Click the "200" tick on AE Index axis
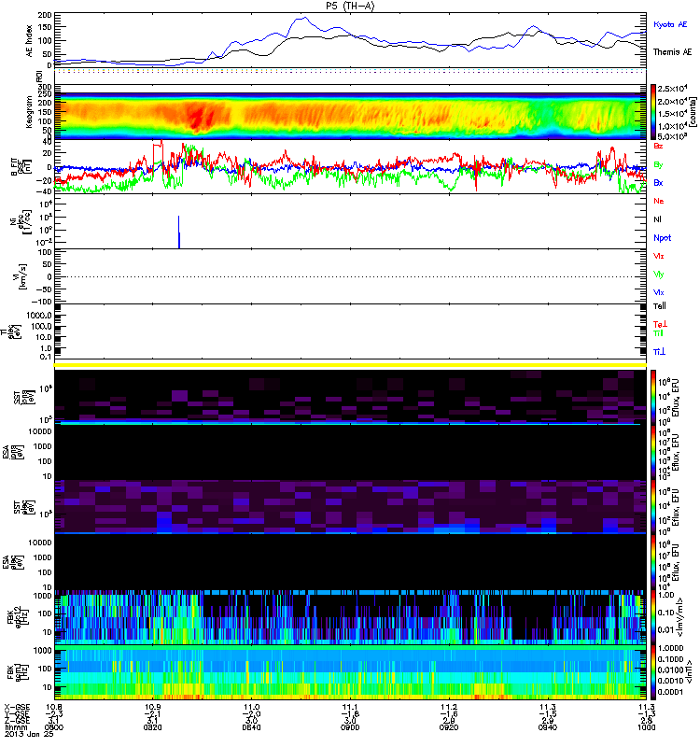This screenshot has height=747, width=700. pos(45,15)
